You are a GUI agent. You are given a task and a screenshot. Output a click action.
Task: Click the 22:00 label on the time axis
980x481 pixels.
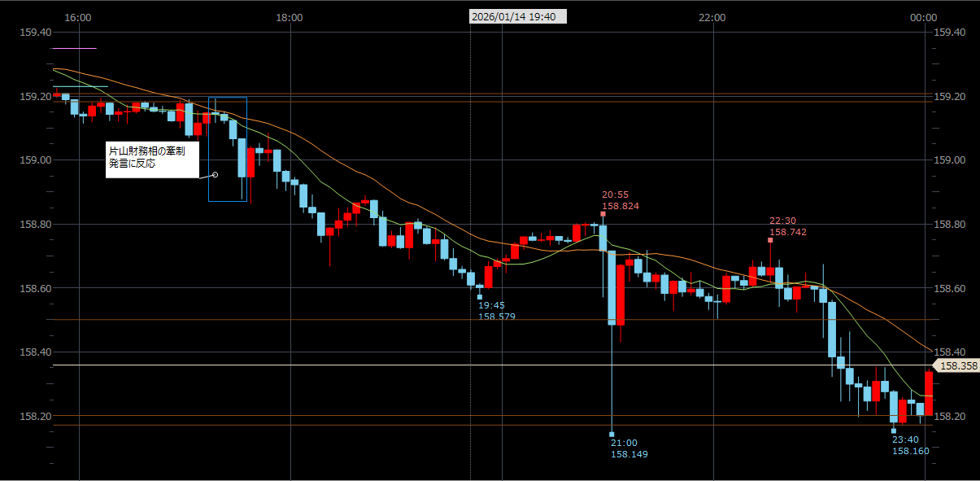pos(712,17)
